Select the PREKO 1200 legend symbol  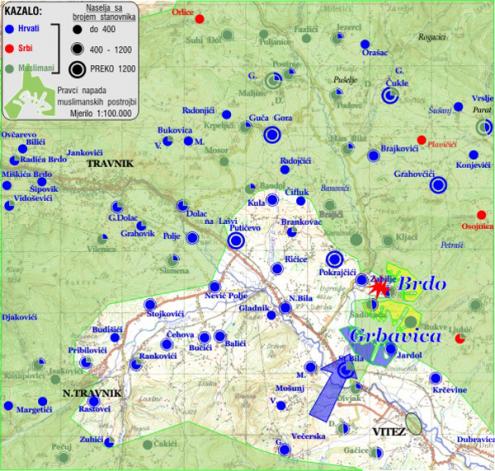(x=77, y=69)
